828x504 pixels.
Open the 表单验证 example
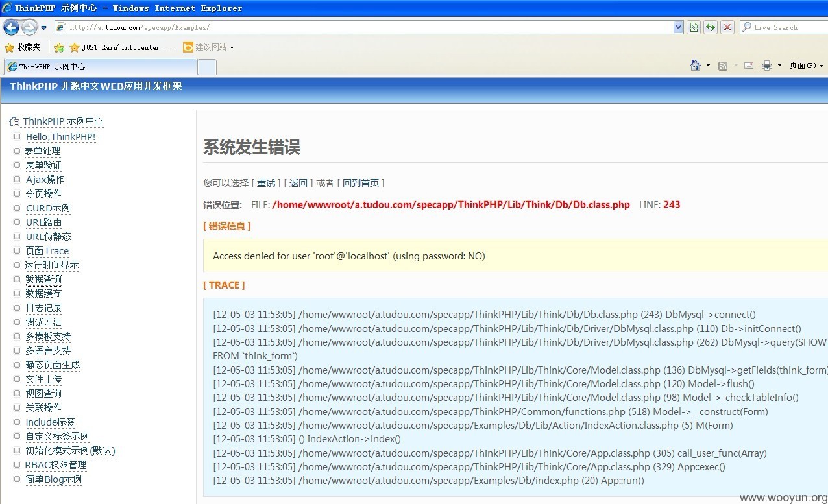(x=43, y=165)
